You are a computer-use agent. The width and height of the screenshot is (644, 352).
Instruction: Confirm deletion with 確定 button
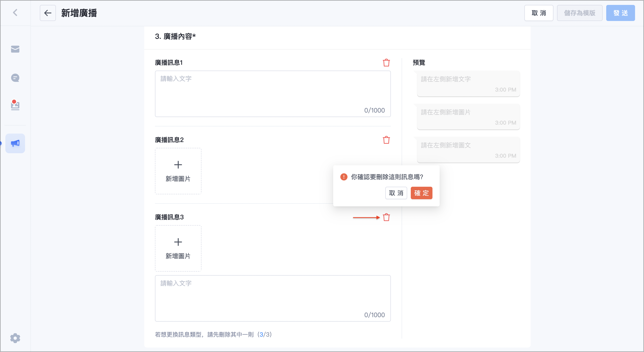(421, 193)
